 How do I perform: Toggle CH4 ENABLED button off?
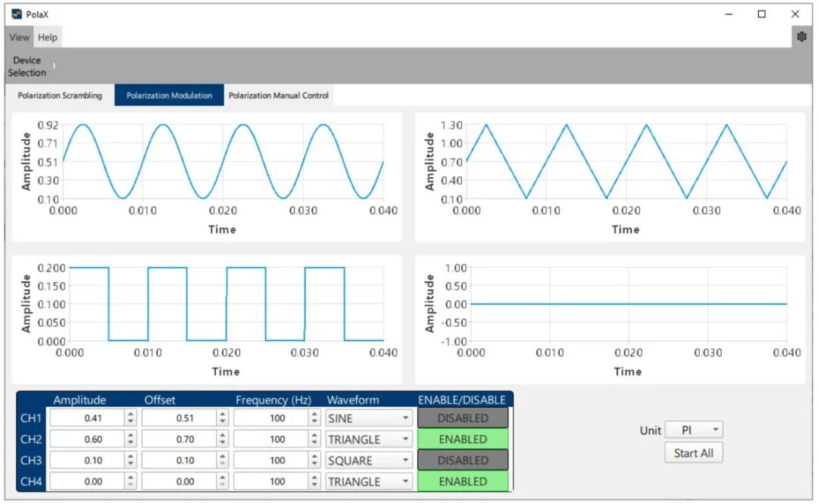463,481
